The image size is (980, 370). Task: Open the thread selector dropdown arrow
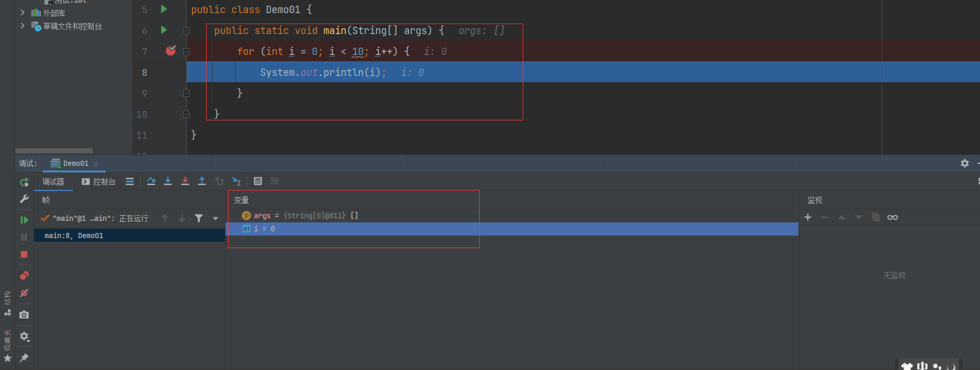pos(216,218)
